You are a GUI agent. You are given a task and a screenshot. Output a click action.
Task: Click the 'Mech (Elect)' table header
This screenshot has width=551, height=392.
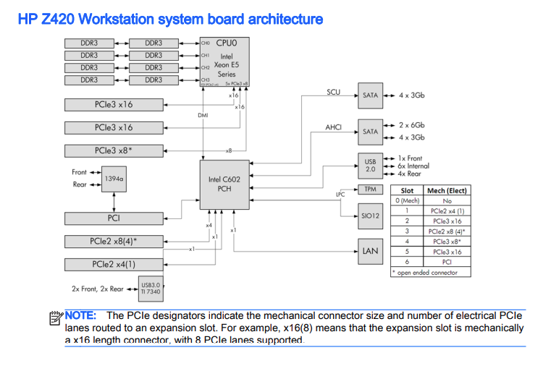click(x=447, y=190)
